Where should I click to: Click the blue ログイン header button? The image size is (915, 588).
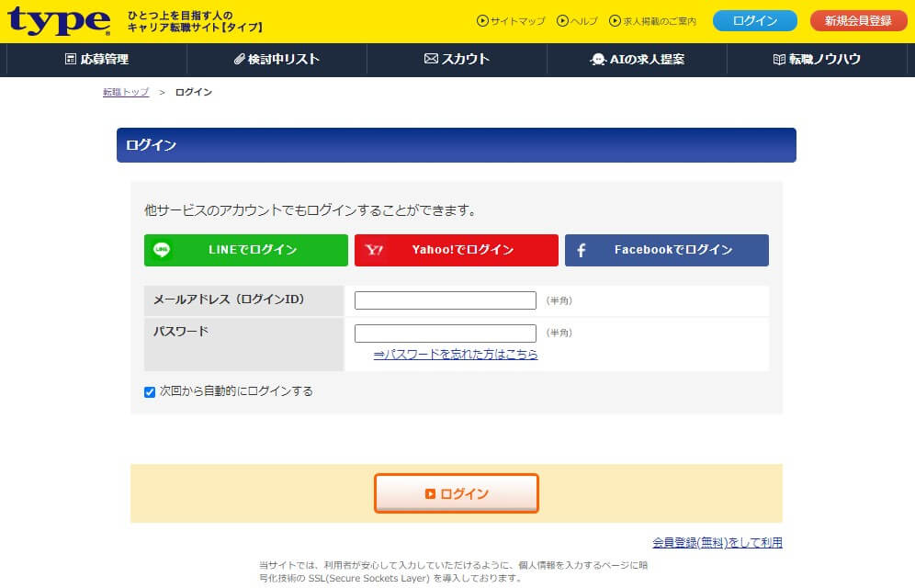[x=754, y=21]
